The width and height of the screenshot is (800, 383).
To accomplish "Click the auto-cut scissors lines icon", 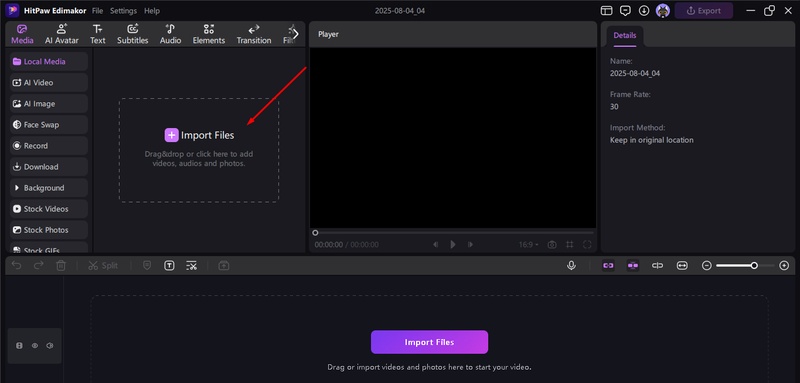I will [x=191, y=266].
